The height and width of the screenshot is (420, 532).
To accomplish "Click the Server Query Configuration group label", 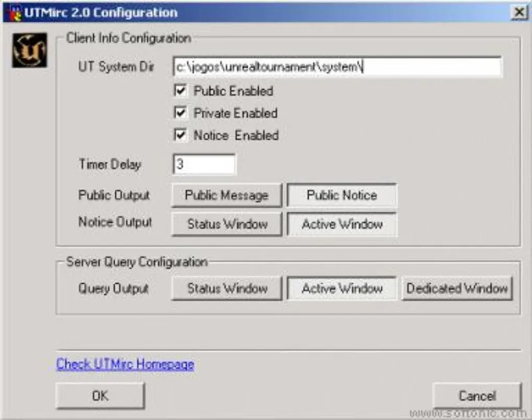I will click(x=137, y=262).
